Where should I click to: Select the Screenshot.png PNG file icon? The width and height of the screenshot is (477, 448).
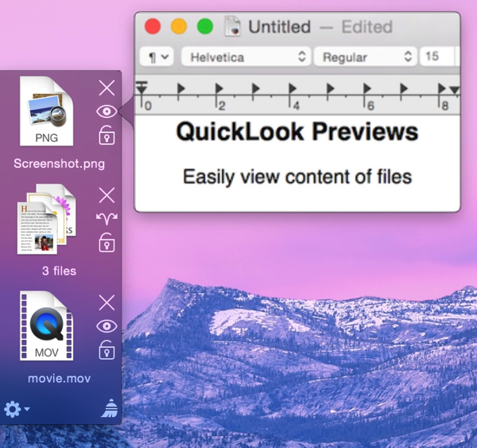47,111
